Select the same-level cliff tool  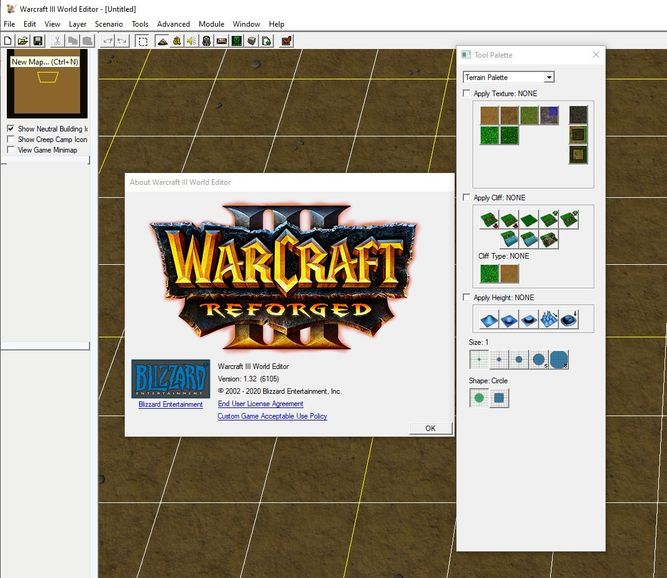click(x=529, y=220)
